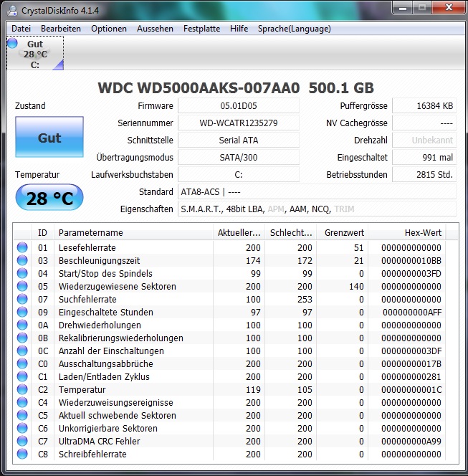The width and height of the screenshot is (468, 476).
Task: Click the status orb for Aktuell schwebende Sektoren
Action: pos(22,415)
